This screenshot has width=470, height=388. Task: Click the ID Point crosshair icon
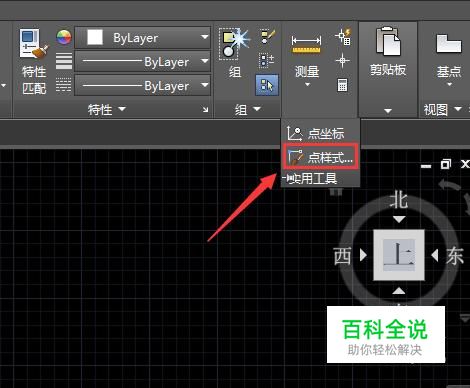342,61
